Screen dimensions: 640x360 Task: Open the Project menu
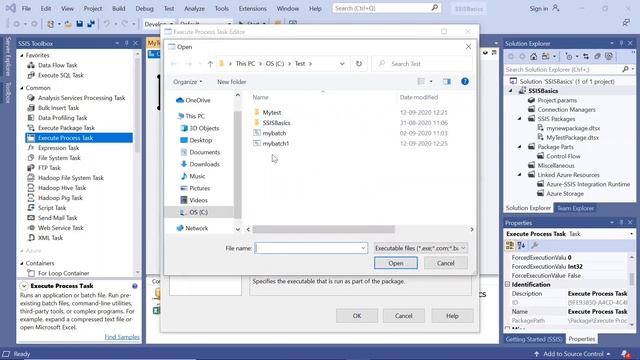93,8
